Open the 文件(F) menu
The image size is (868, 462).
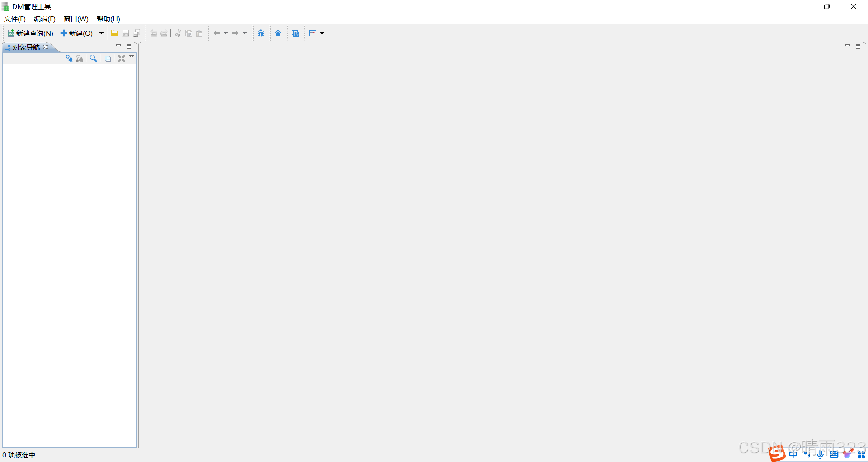coord(15,19)
